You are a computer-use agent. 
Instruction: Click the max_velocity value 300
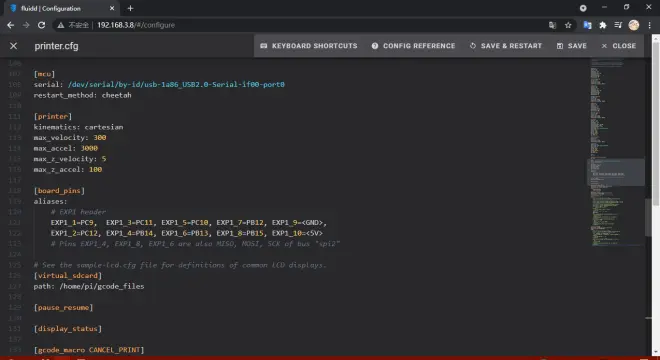tap(99, 137)
